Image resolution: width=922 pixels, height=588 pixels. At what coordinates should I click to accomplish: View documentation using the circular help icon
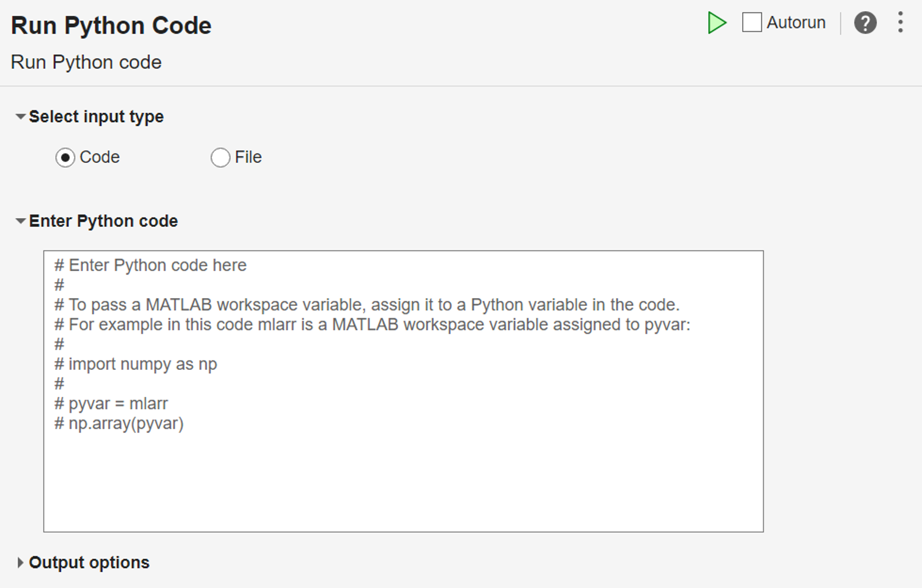[865, 23]
